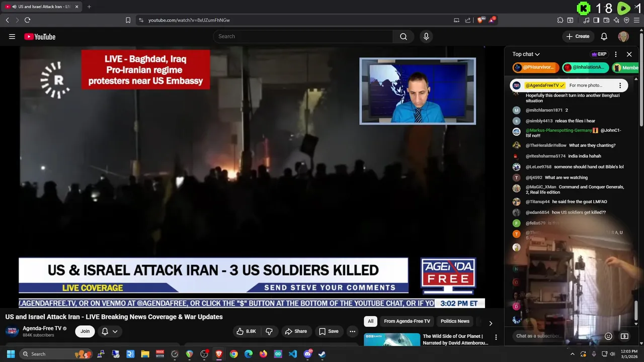Close the live chat panel
Screen dimensions: 644x362
[x=629, y=54]
